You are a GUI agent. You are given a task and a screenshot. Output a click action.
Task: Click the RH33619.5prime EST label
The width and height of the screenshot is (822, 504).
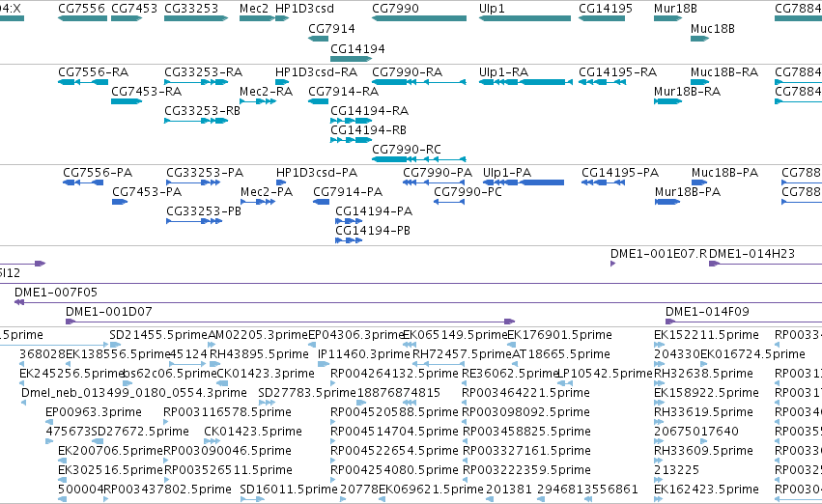[x=703, y=412]
